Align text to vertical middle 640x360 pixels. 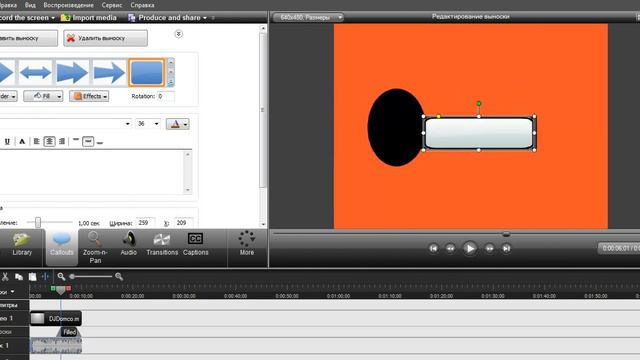click(88, 142)
